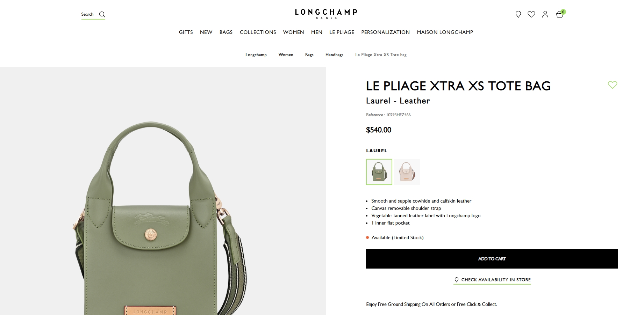Go to Handbags breadcrumb link
644x315 pixels.
[334, 55]
